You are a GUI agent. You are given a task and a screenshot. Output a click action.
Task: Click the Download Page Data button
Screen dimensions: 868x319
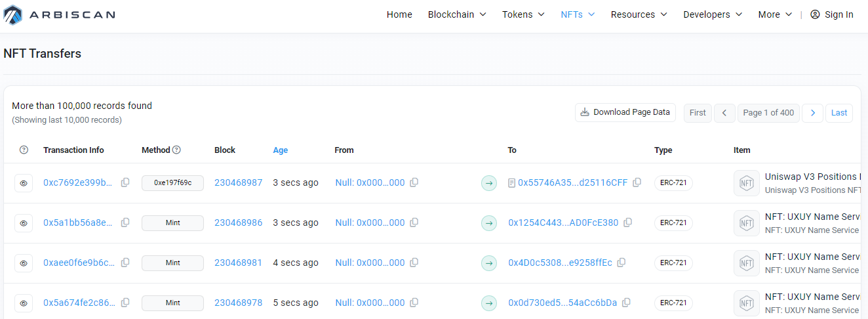pos(625,112)
